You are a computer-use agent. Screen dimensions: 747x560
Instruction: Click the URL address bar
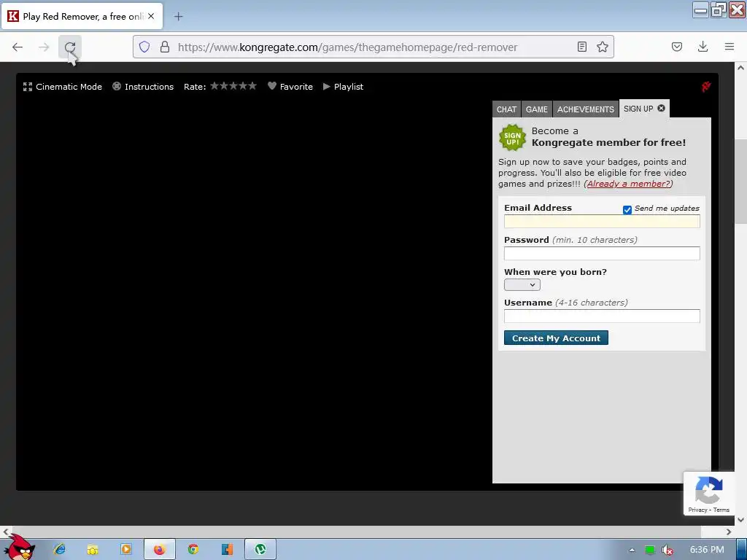[x=373, y=47]
